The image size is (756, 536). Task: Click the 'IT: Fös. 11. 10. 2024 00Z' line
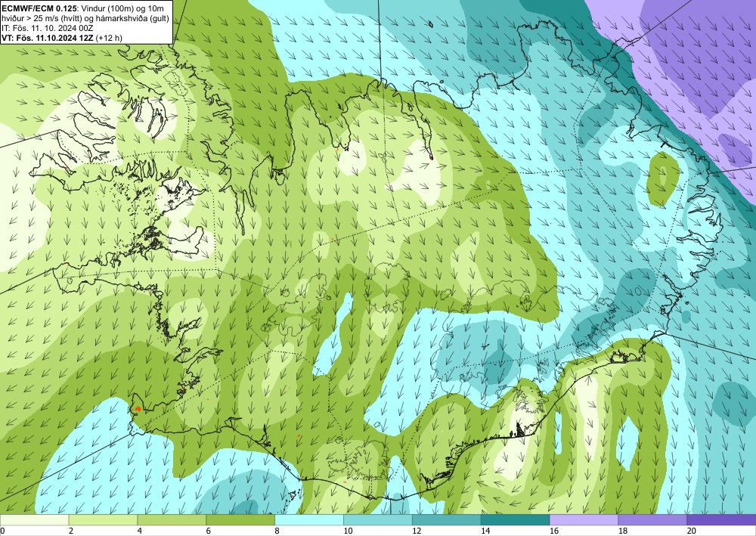click(45, 28)
